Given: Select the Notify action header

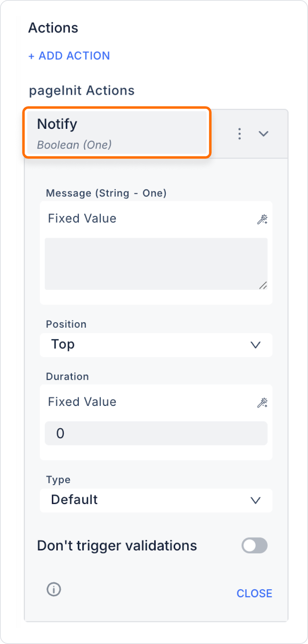Looking at the screenshot, I should [117, 132].
